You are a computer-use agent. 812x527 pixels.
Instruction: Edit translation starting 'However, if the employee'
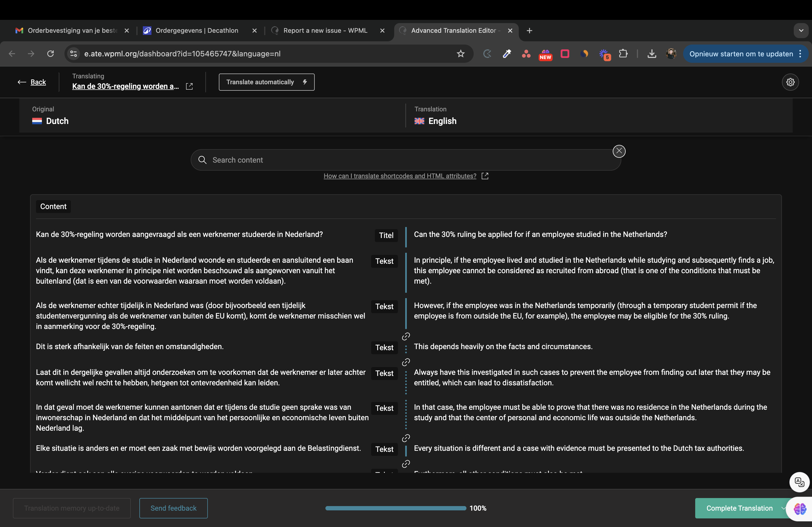tap(585, 310)
